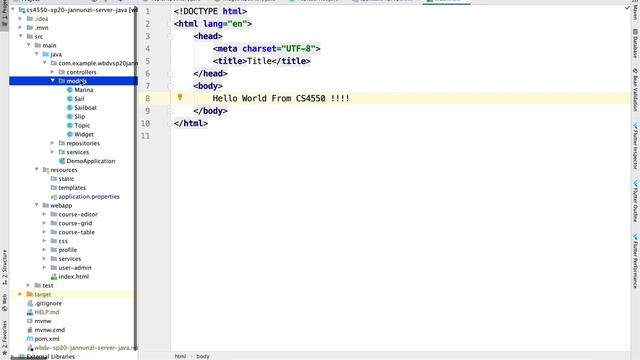The width and height of the screenshot is (640, 360).
Task: Click the <!DOCTYPE html> line
Action: (210, 11)
